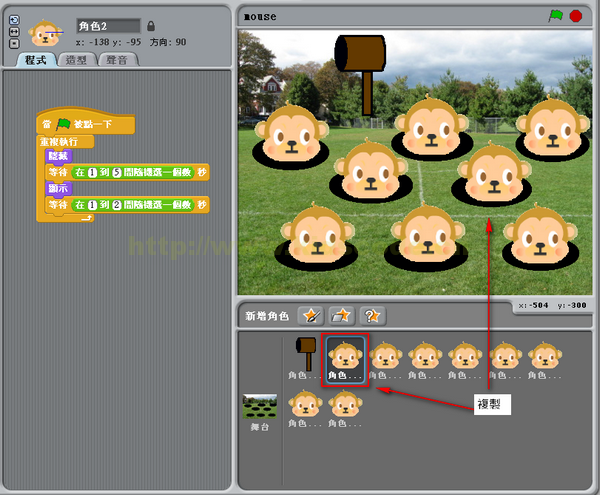This screenshot has width=600, height=495.
Task: Open the 聲音 sounds tab
Action: click(117, 60)
